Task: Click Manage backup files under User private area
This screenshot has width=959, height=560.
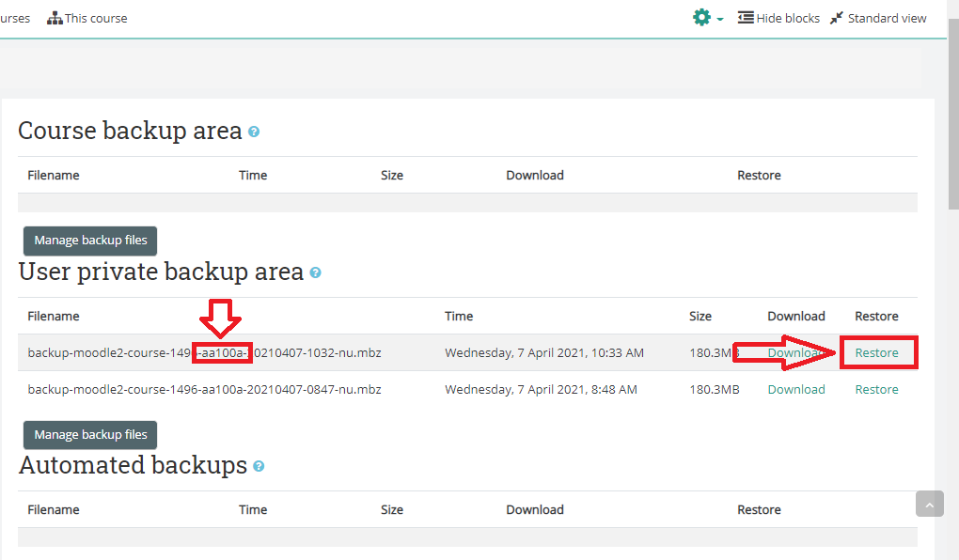Action: point(90,435)
